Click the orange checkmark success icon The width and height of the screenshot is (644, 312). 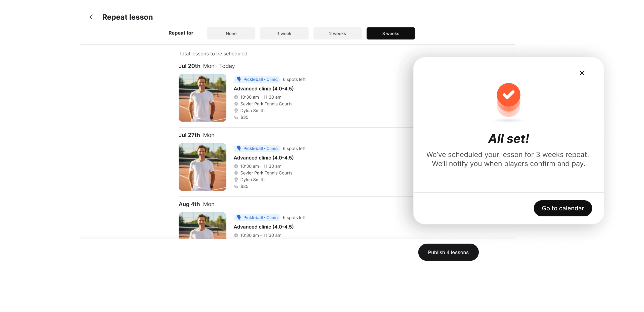click(x=508, y=95)
